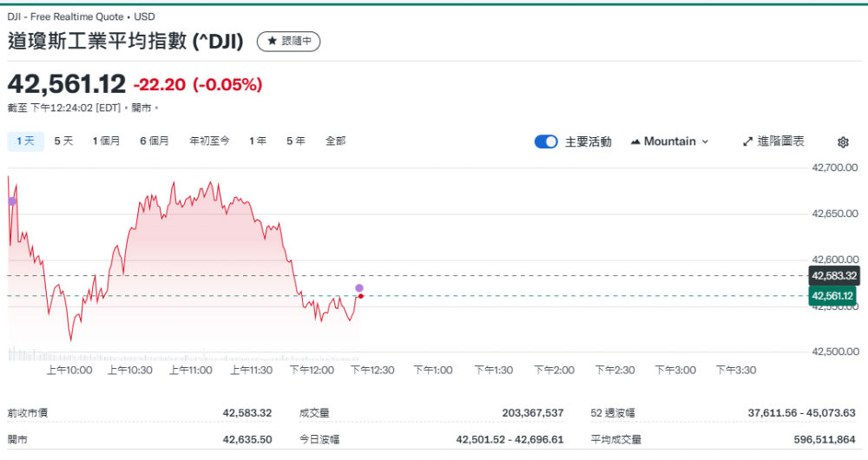Toggle the 主要活動 key events switch
Viewport: 868px width, 460px height.
click(x=546, y=141)
